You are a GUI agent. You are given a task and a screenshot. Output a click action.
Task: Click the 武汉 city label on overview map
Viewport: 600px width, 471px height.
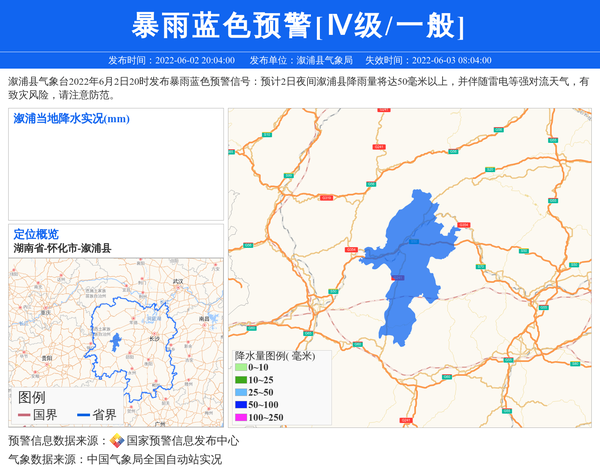pyautogui.click(x=178, y=283)
